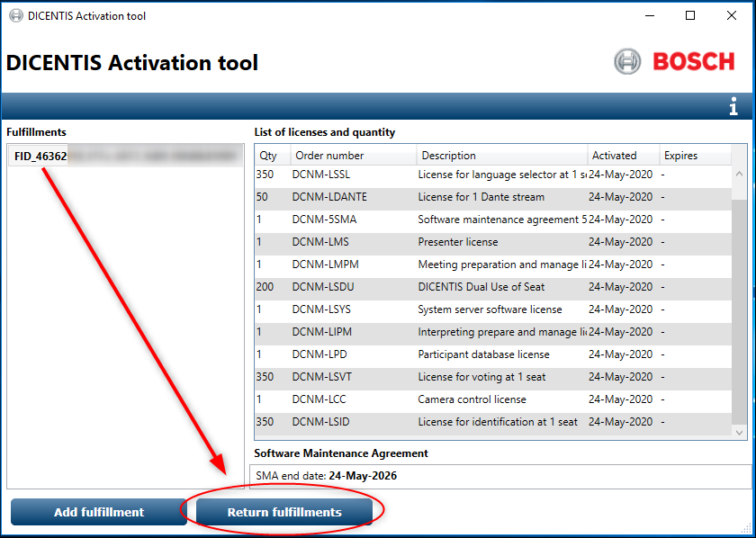Click 'Presenter license' description
756x538 pixels.
pyautogui.click(x=457, y=241)
